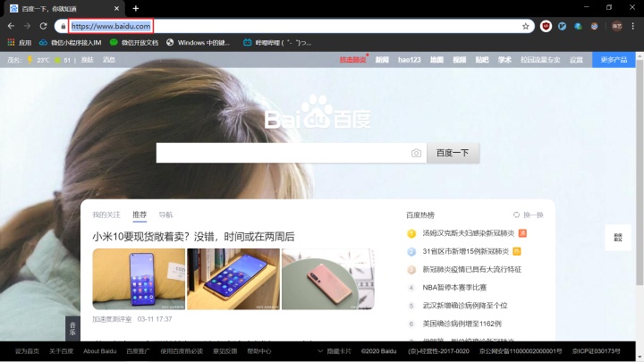Open About Baidu footer link

coord(100,351)
